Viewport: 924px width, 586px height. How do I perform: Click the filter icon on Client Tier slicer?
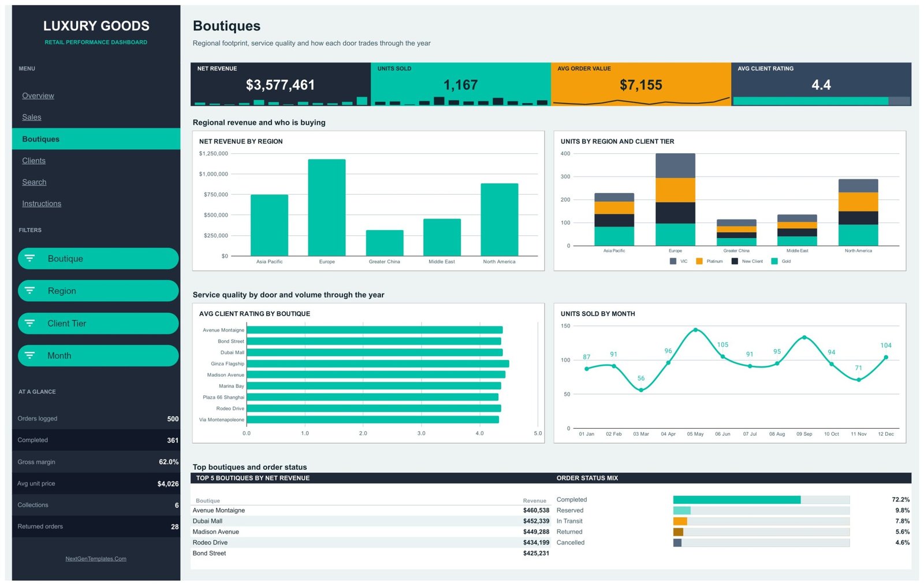(x=29, y=323)
